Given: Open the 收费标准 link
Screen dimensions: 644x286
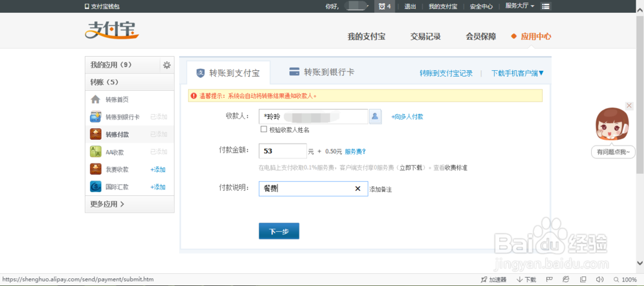Looking at the screenshot, I should (456, 167).
